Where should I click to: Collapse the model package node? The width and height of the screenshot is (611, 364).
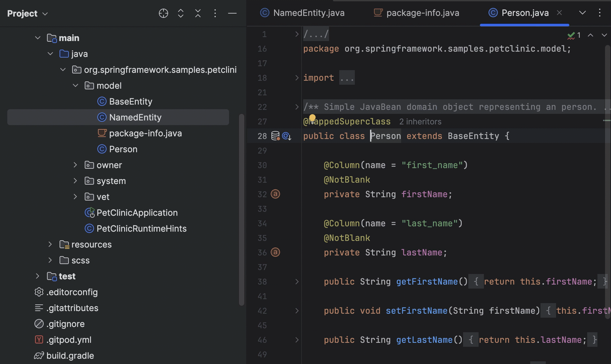[75, 85]
